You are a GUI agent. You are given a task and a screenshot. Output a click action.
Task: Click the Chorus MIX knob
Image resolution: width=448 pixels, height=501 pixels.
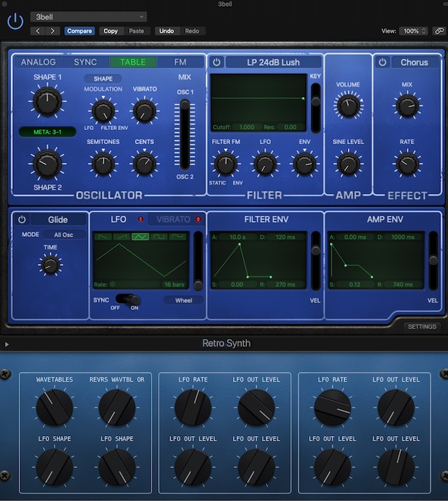tap(407, 106)
